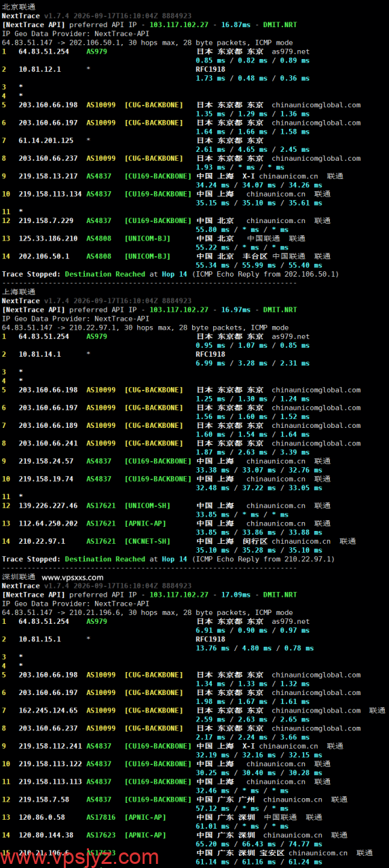The height and width of the screenshot is (868, 389).
Task: Click the '宝安区' location text
Action: [272, 853]
